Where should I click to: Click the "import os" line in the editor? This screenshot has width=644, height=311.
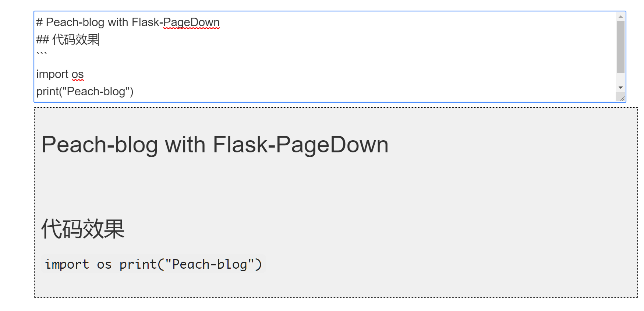pos(60,74)
